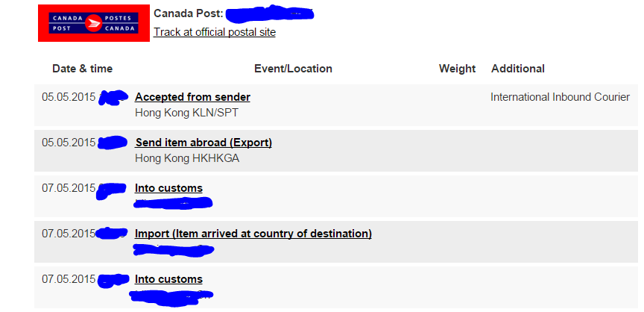This screenshot has height=312, width=644.
Task: Click Into customs entry above the Import event
Action: pyautogui.click(x=168, y=188)
